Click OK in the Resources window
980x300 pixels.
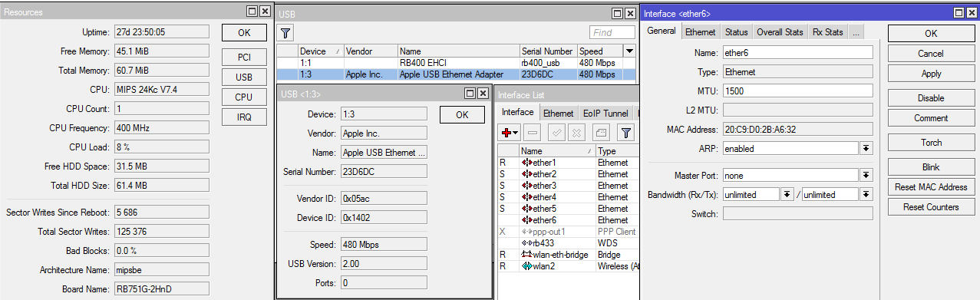click(244, 33)
